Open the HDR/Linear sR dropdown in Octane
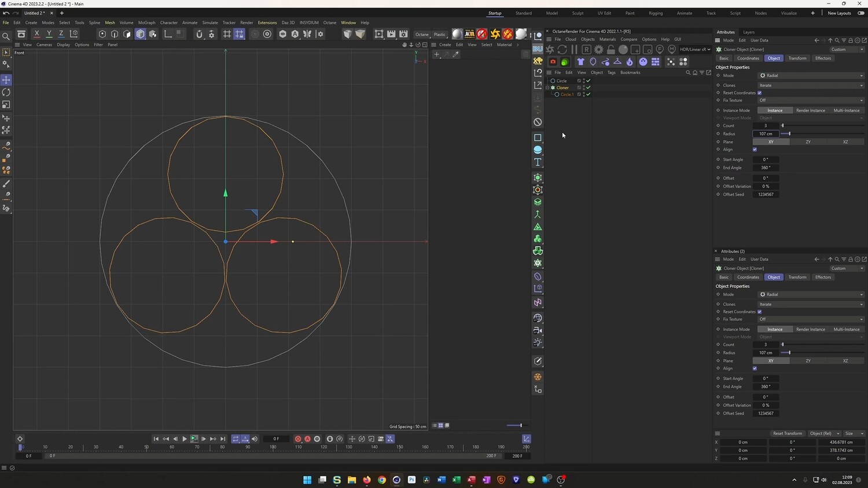868x488 pixels. tap(695, 50)
